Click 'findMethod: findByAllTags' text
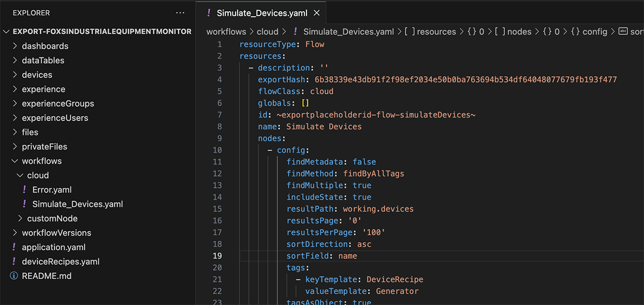This screenshot has height=305, width=644. coord(345,174)
